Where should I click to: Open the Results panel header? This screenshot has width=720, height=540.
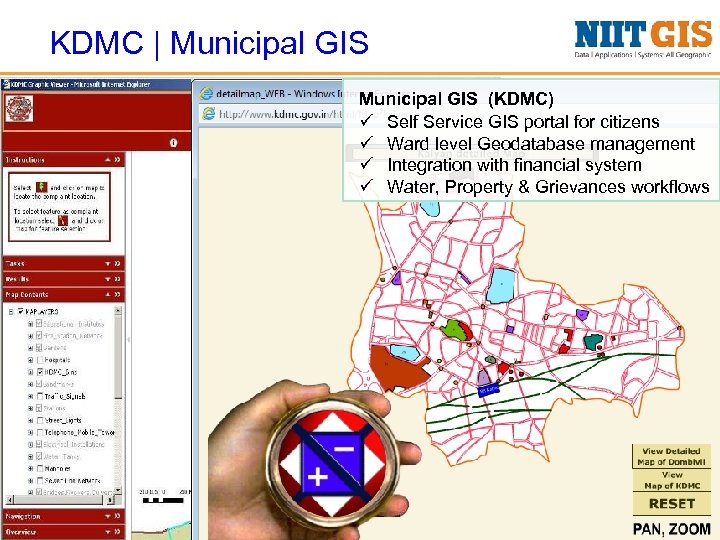pyautogui.click(x=63, y=279)
